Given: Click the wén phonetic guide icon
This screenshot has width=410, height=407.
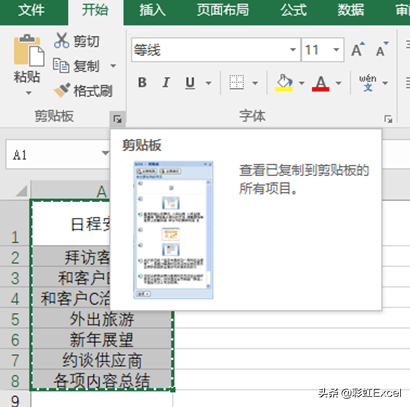Looking at the screenshot, I should click(x=368, y=82).
